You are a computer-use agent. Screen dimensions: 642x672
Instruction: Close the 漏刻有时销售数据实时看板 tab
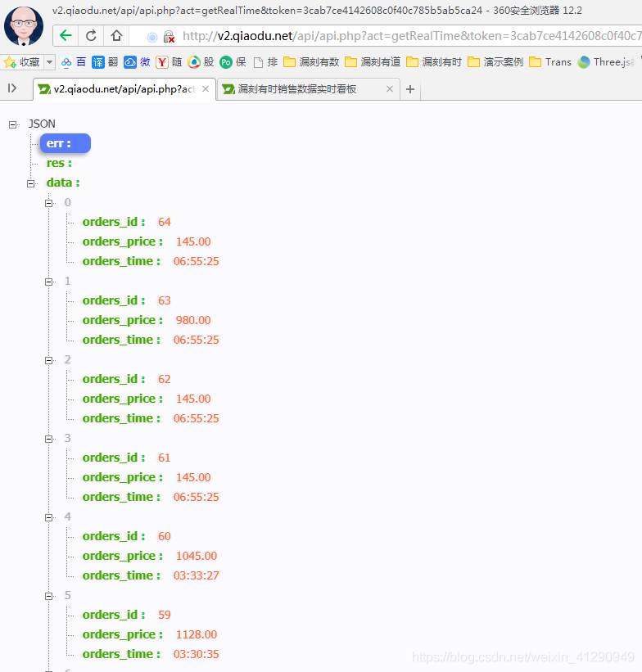[390, 89]
